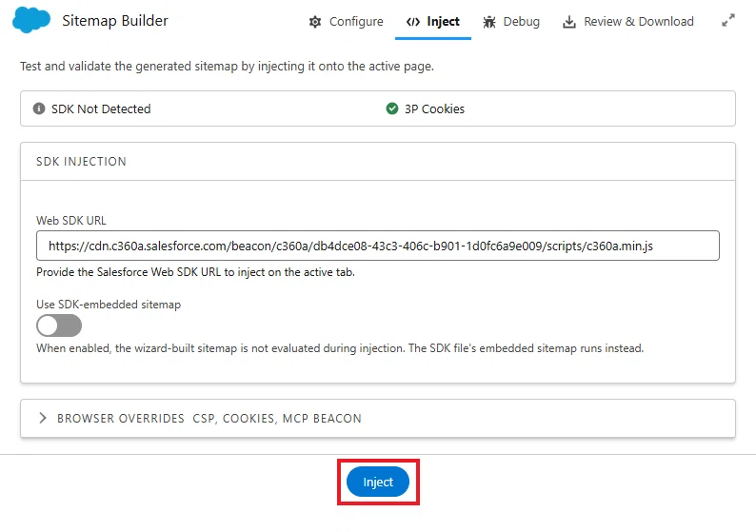Click the Sitemap Builder title text
756x532 pixels.
(x=115, y=21)
